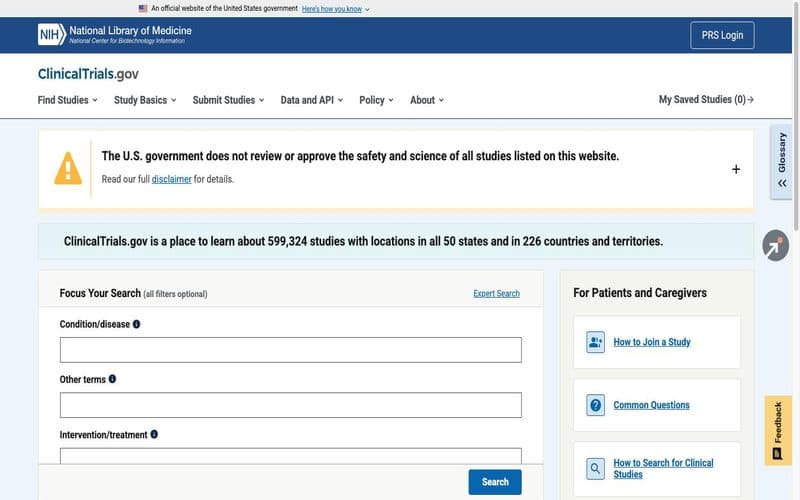Click the Common Questions question mark icon

595,405
